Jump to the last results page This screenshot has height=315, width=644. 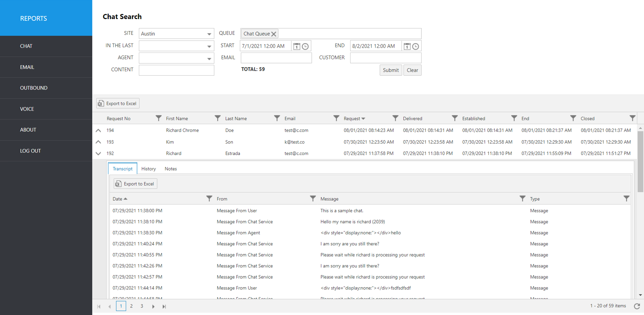pyautogui.click(x=164, y=306)
